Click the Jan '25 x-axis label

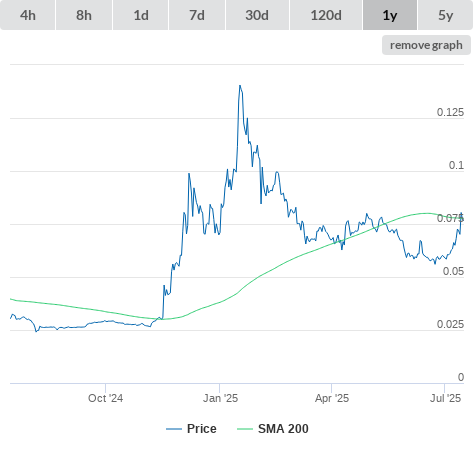(x=220, y=398)
